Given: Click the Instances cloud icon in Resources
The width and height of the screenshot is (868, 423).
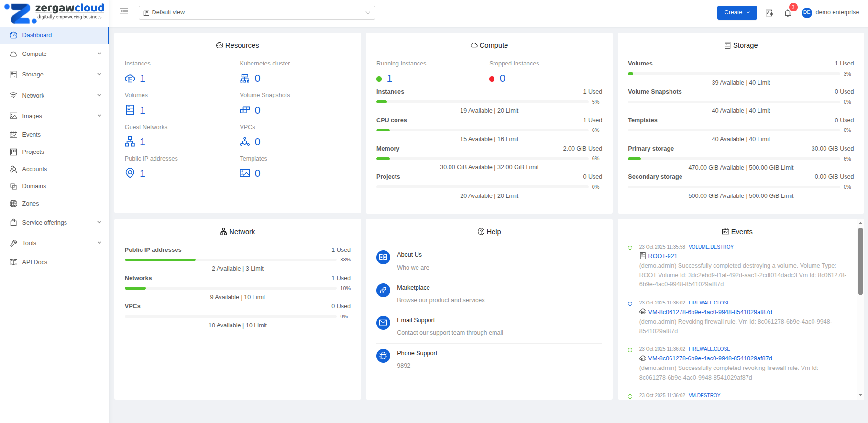Looking at the screenshot, I should (x=130, y=78).
